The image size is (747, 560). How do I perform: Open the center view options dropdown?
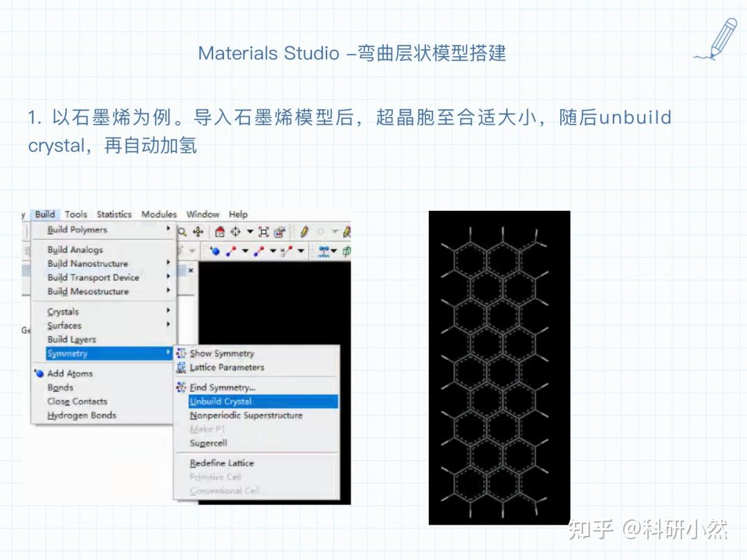(250, 231)
